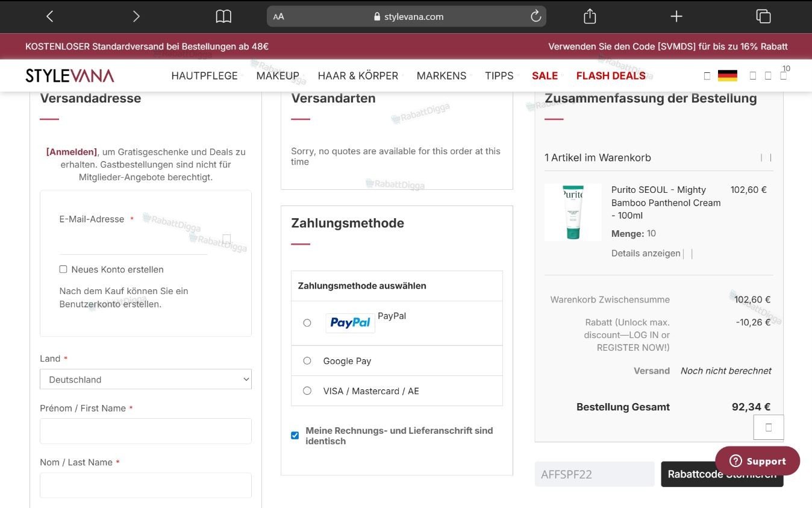Open the MARKENS menu
The image size is (812, 508).
point(442,76)
